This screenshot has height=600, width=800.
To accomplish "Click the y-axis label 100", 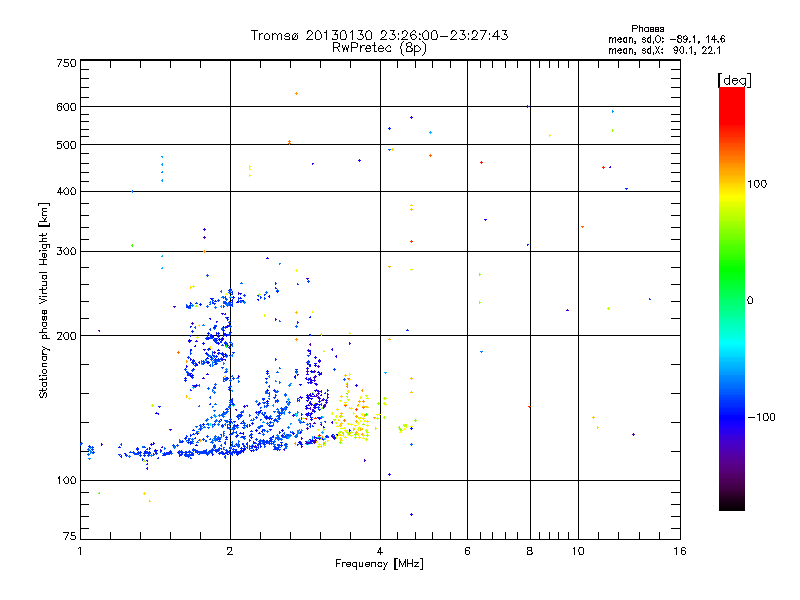I will pos(66,480).
